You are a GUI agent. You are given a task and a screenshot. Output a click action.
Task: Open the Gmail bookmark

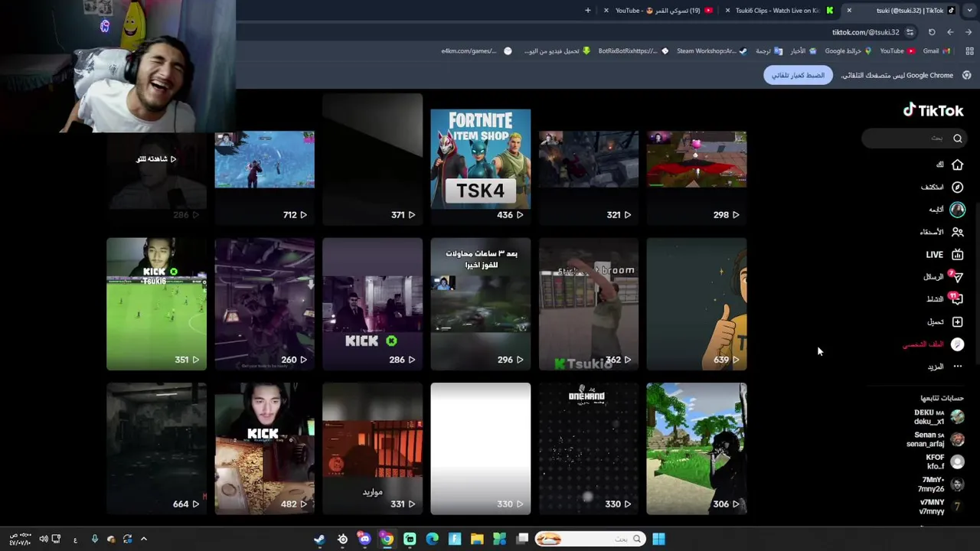click(936, 51)
